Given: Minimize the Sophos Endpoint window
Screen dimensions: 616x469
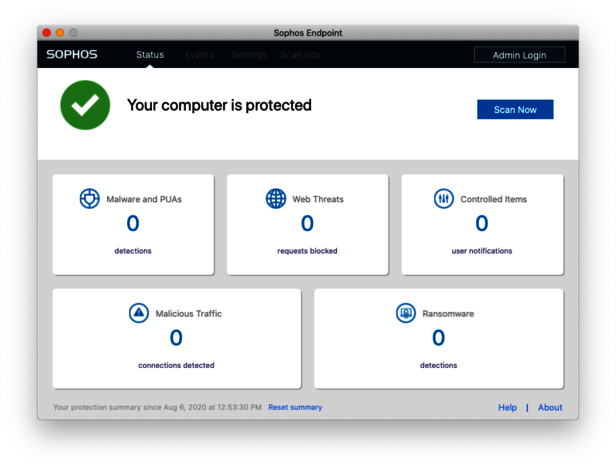Looking at the screenshot, I should point(60,33).
